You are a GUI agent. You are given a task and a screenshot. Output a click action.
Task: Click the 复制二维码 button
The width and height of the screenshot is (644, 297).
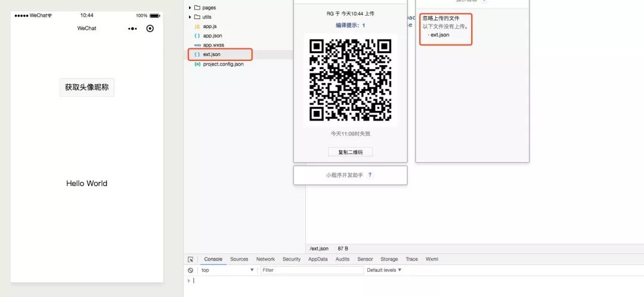coord(351,152)
